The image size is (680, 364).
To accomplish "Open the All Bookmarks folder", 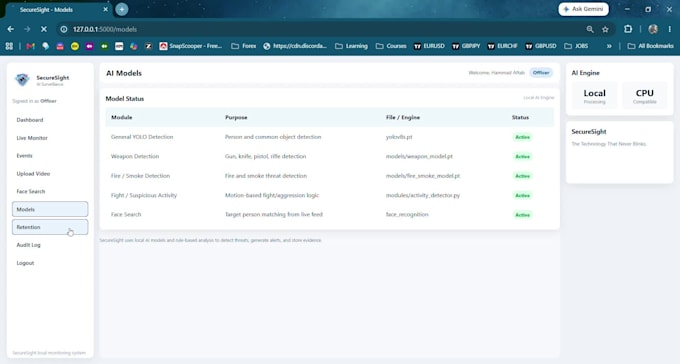I will [651, 46].
